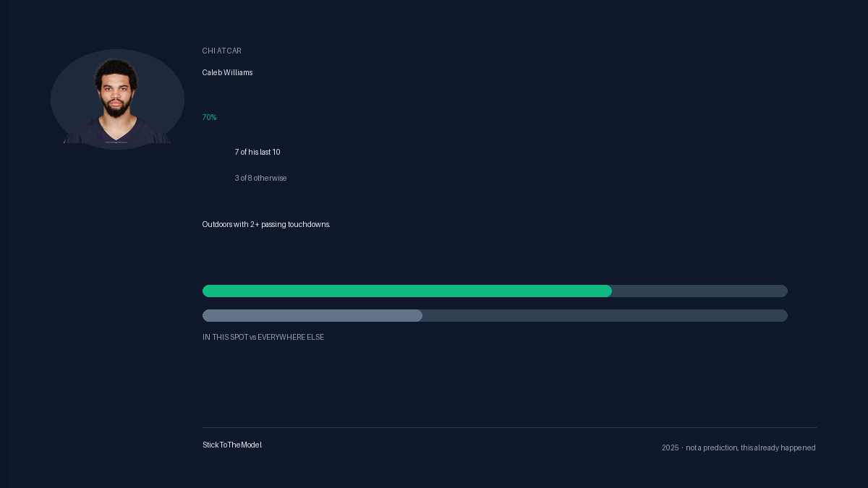Click unfilled portion of the green bar track

tap(699, 291)
